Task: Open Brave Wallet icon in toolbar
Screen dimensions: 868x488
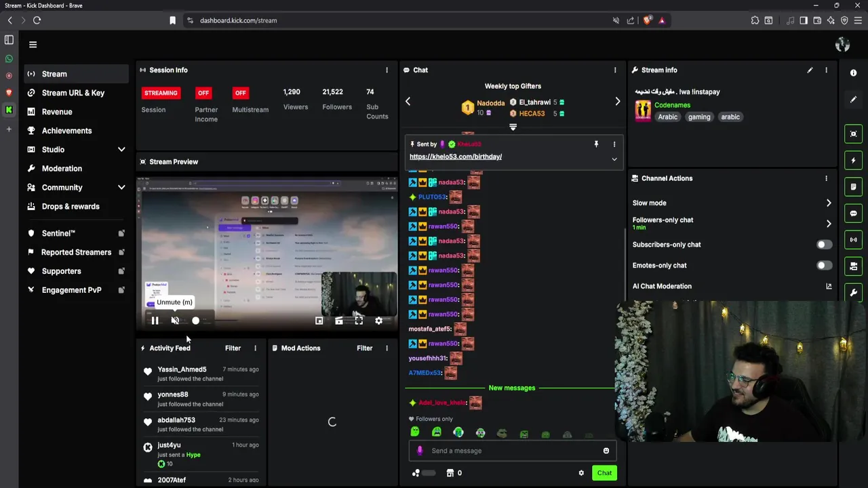Action: point(817,20)
